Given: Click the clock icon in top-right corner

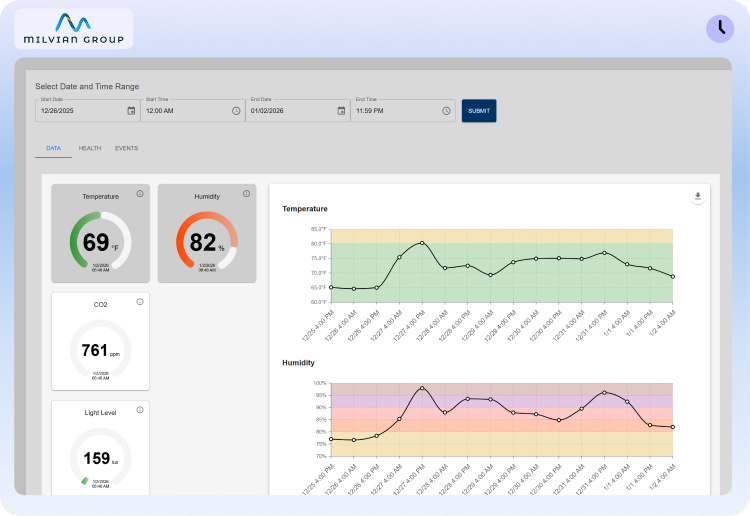Looking at the screenshot, I should point(719,29).
